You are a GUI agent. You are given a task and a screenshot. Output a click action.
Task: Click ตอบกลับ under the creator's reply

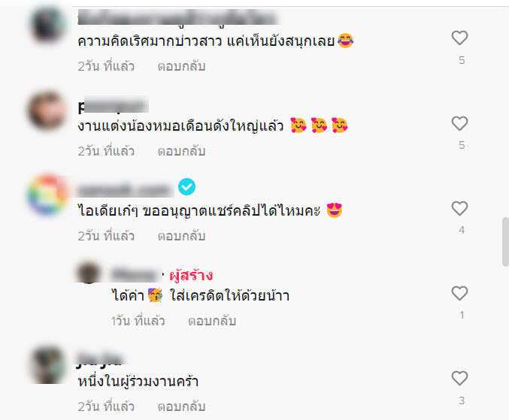pos(212,321)
